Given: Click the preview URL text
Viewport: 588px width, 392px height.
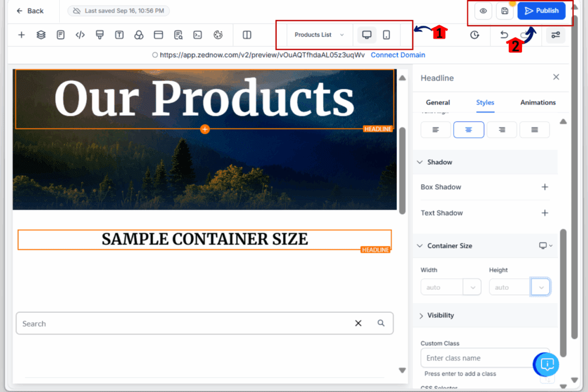Looking at the screenshot, I should click(262, 55).
